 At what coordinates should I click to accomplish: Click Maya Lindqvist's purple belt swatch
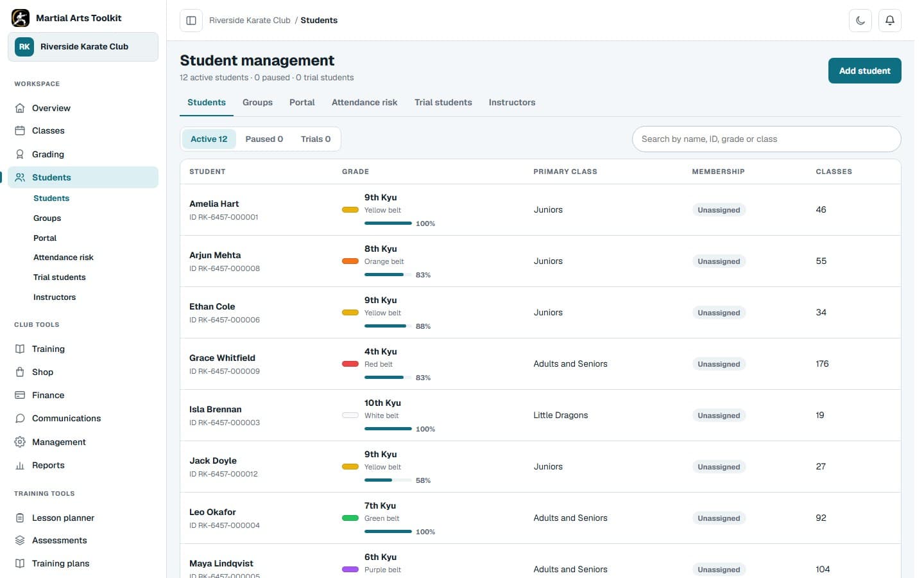coord(350,570)
